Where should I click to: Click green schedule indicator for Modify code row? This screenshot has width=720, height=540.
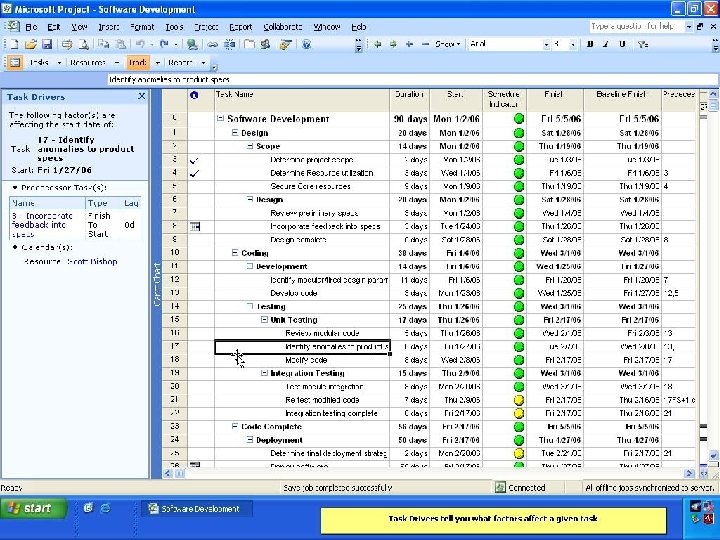(519, 360)
